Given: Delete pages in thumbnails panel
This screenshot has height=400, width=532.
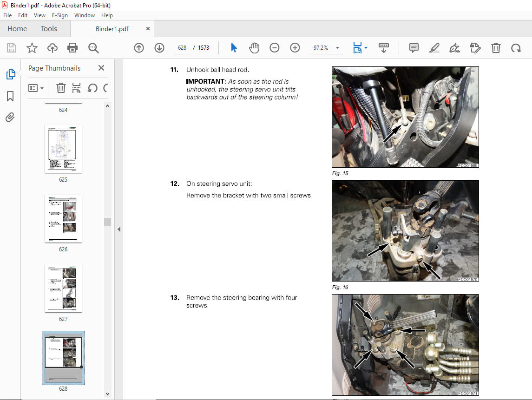Looking at the screenshot, I should click(61, 88).
